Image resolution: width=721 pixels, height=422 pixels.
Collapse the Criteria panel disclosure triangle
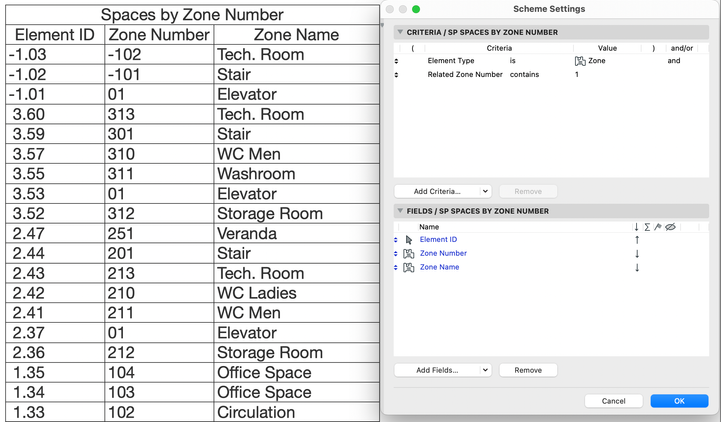click(400, 32)
